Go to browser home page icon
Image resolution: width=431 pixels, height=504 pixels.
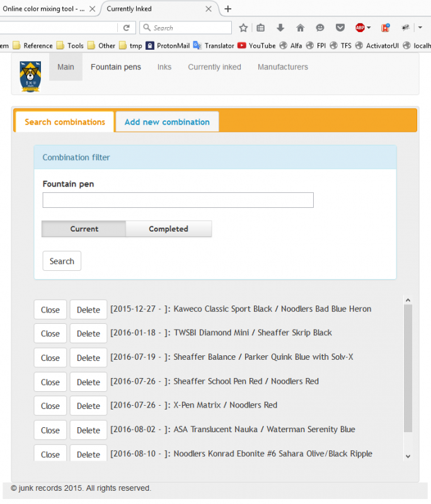[300, 28]
